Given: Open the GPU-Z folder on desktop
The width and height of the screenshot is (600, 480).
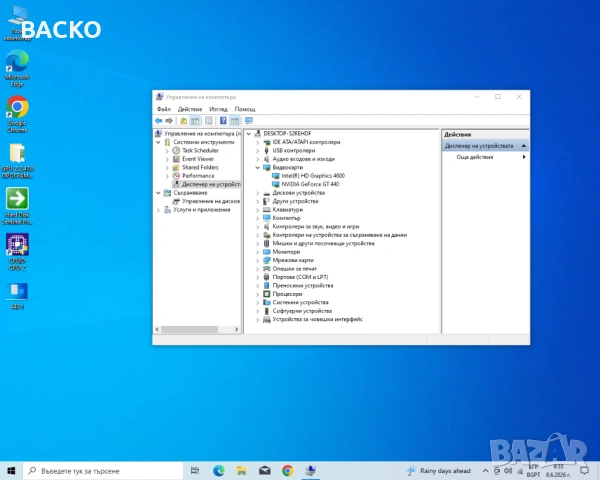Looking at the screenshot, I should 17,161.
